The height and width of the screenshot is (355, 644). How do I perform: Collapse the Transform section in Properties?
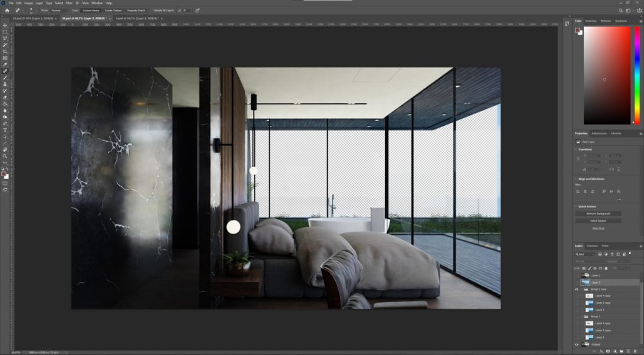pos(577,149)
